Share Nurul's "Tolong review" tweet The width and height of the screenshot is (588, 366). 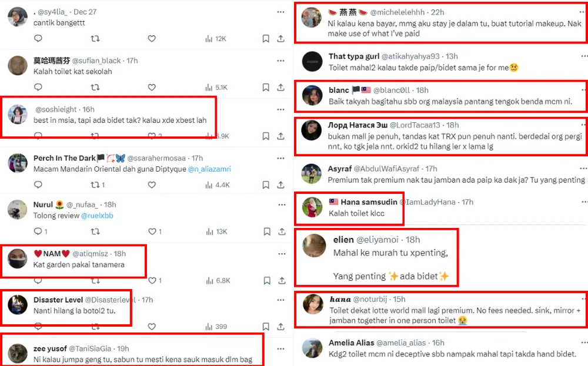pyautogui.click(x=281, y=231)
